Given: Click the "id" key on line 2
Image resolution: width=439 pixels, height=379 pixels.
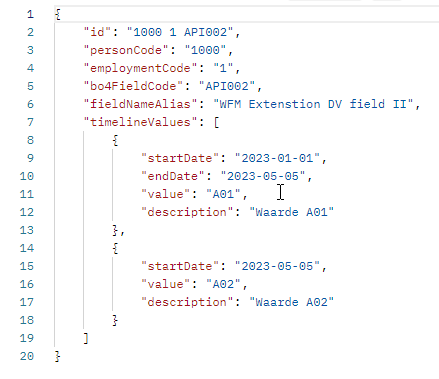Looking at the screenshot, I should click(x=97, y=32).
